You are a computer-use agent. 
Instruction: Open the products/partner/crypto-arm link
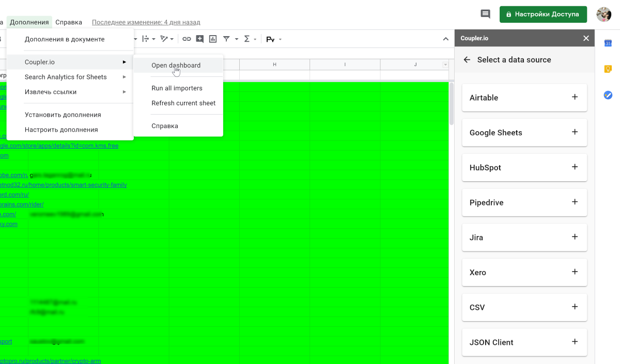50,361
